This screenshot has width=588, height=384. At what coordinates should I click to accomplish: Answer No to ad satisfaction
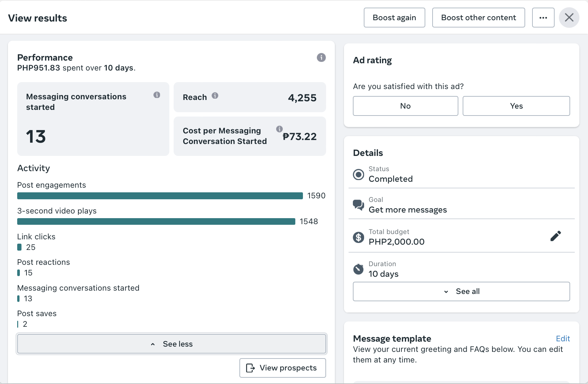click(405, 106)
